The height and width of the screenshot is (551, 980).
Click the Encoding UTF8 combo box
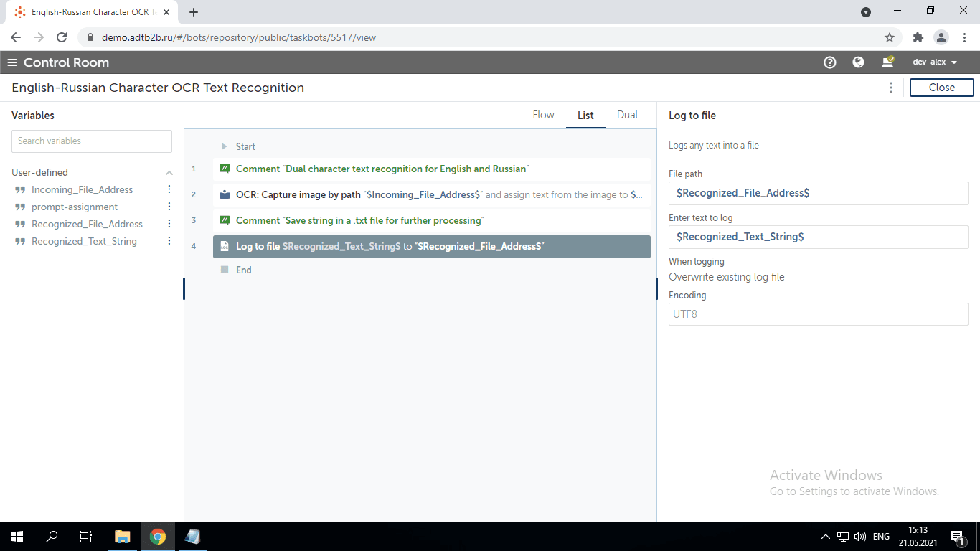pos(818,314)
